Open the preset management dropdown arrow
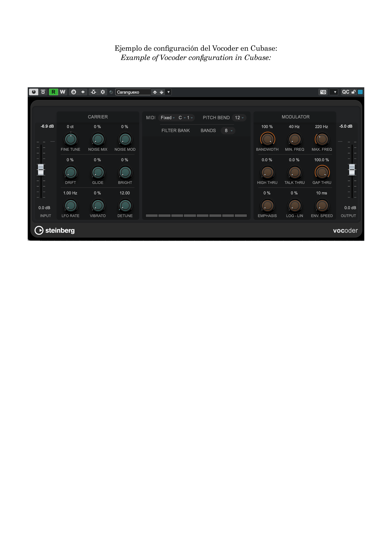This screenshot has width=392, height=555. (169, 92)
